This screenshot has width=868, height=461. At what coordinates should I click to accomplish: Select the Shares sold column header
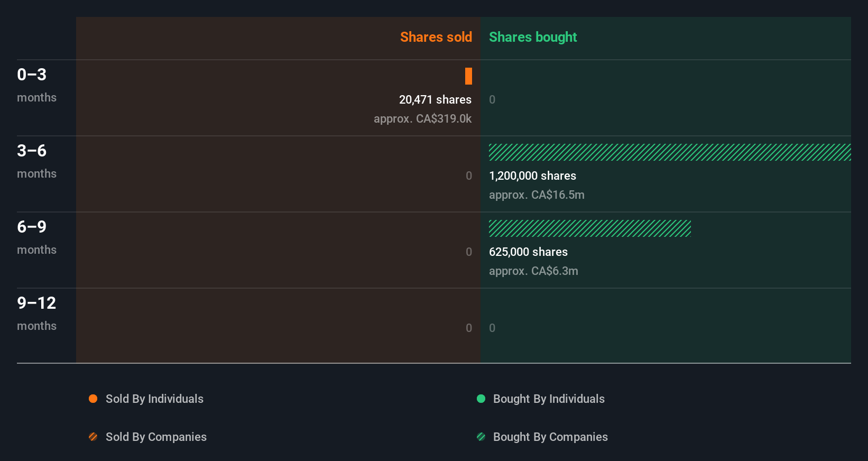pyautogui.click(x=436, y=37)
